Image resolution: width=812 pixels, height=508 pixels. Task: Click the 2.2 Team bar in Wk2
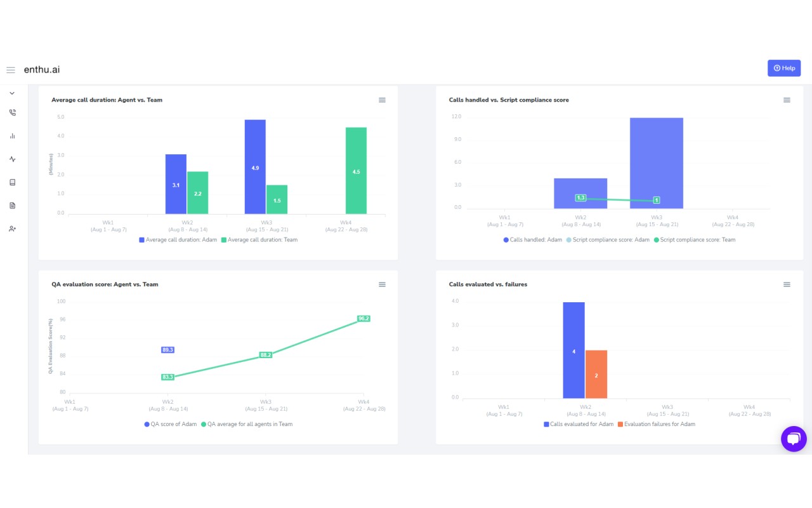point(197,192)
